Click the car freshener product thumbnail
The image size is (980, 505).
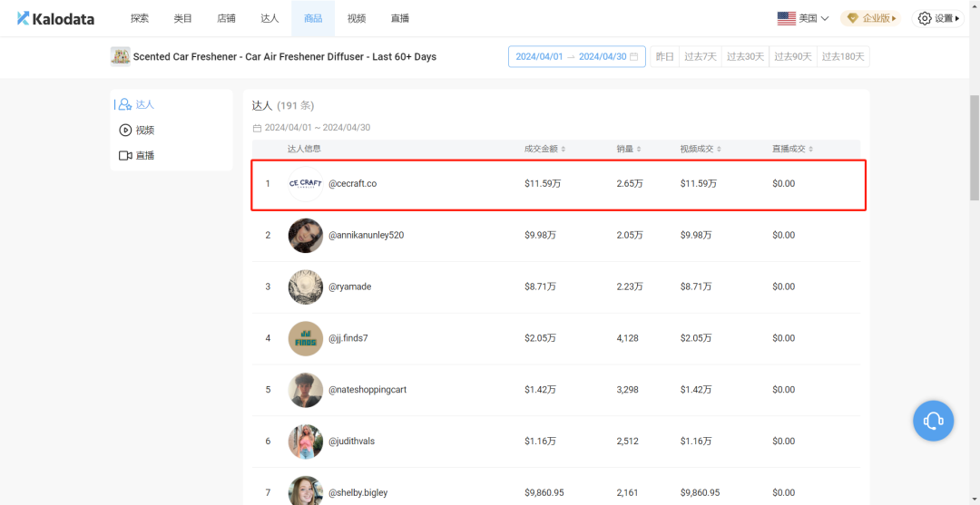(121, 56)
